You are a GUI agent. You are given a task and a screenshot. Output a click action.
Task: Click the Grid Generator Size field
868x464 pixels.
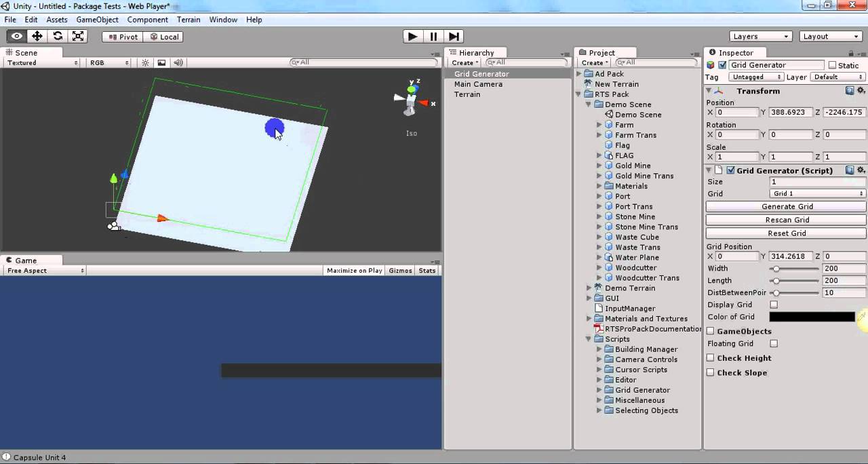(x=818, y=182)
